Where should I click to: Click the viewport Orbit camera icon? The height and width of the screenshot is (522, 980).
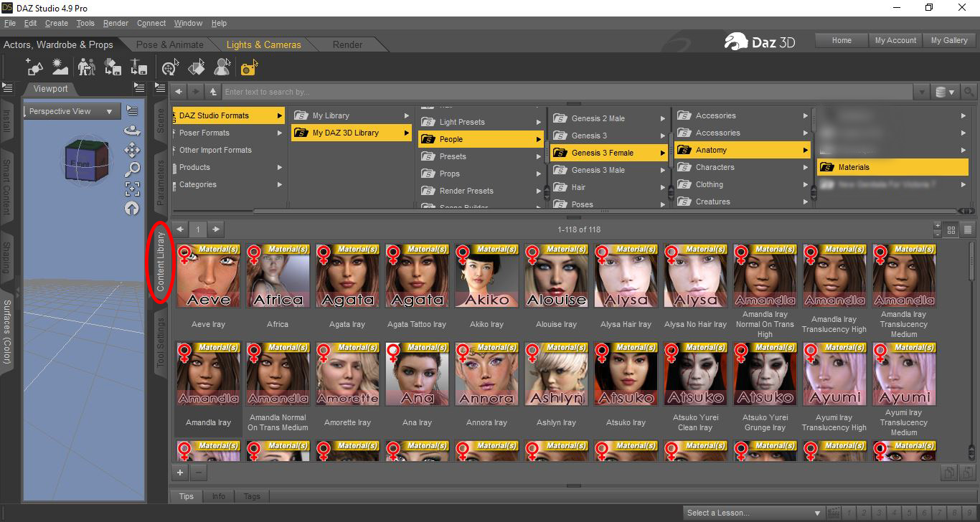pyautogui.click(x=132, y=130)
